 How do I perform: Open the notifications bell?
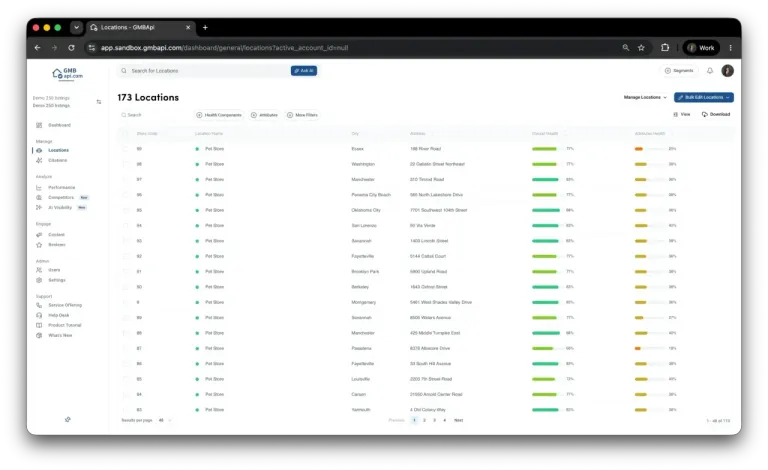point(710,71)
